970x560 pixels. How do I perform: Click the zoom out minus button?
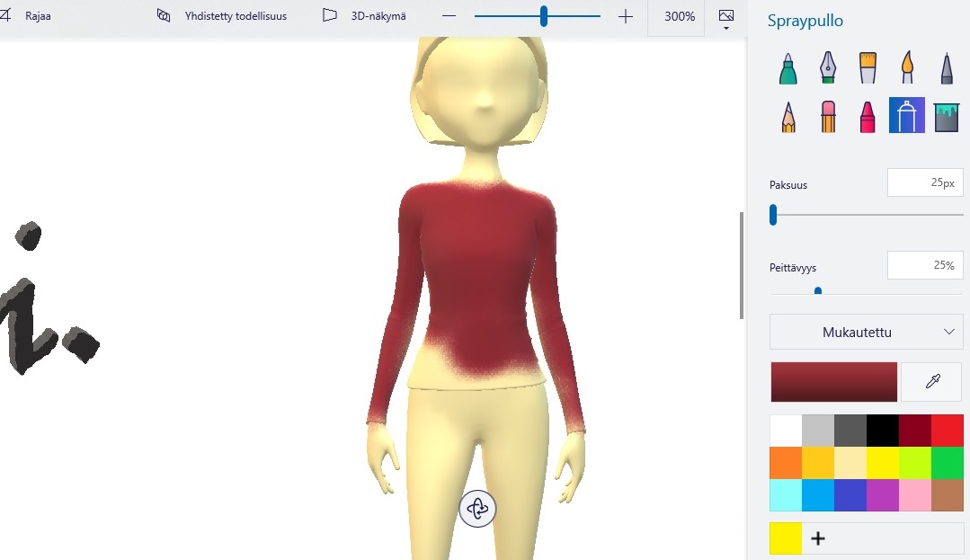click(x=449, y=16)
